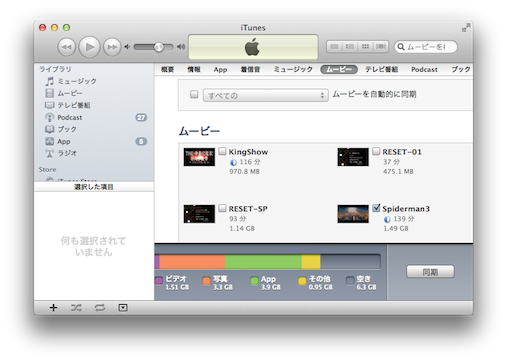Check the RESET-SP movie checkbox

pos(222,208)
